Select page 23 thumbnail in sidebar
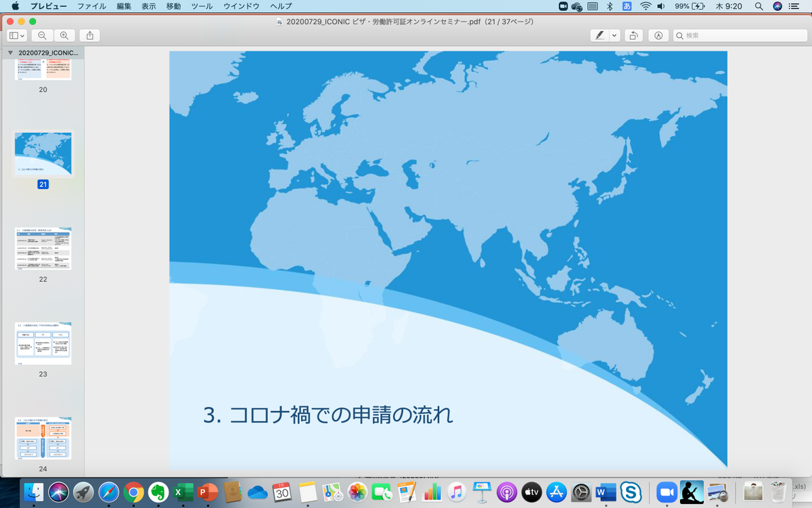 43,344
